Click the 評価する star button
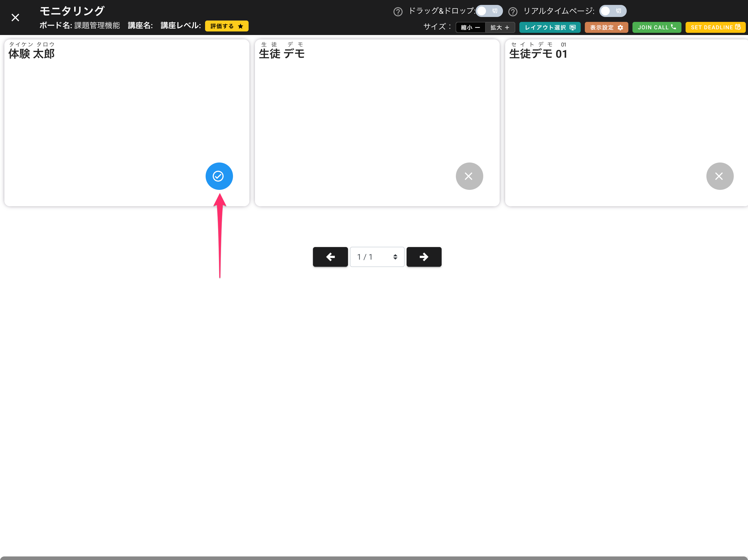748x560 pixels. coord(227,26)
